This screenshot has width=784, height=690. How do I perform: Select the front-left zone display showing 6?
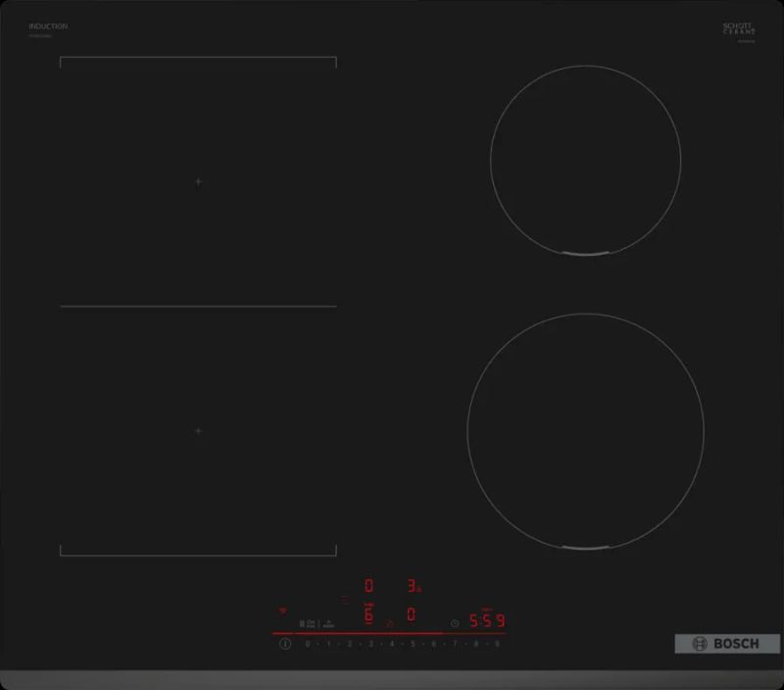368,616
